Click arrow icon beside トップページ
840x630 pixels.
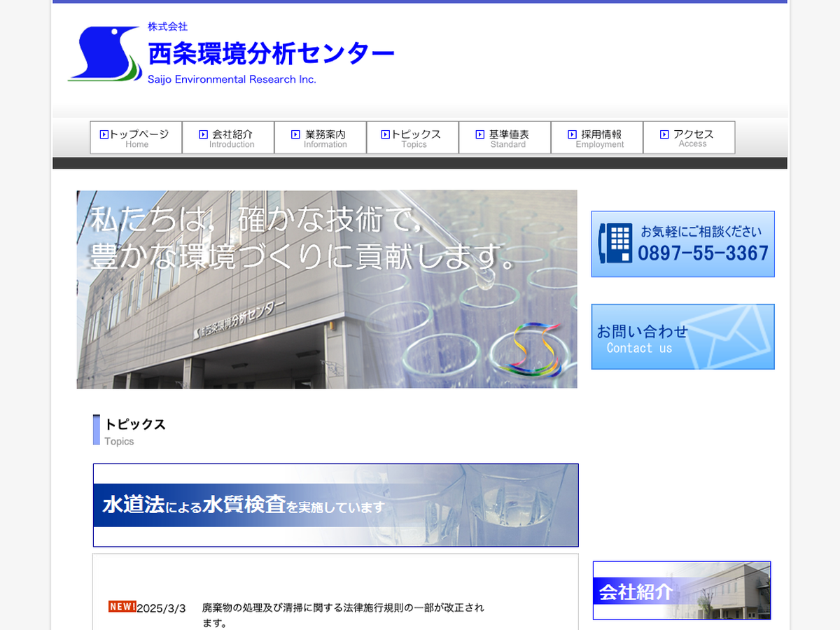104,134
